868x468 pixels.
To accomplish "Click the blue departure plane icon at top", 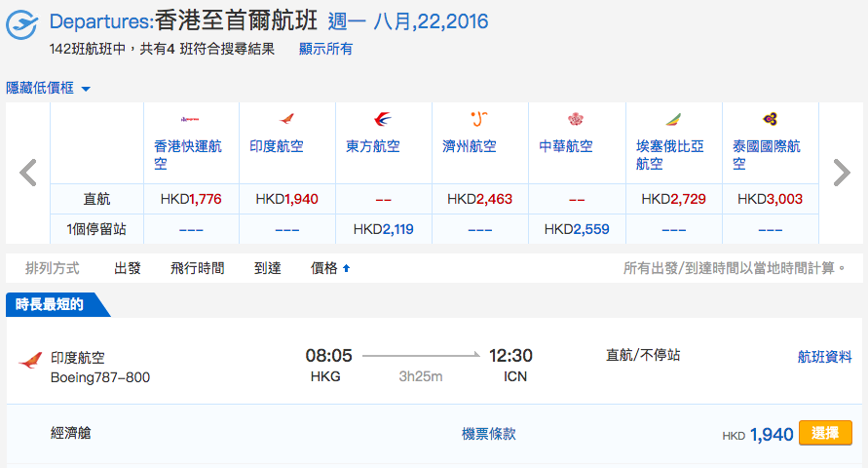I will (x=21, y=25).
